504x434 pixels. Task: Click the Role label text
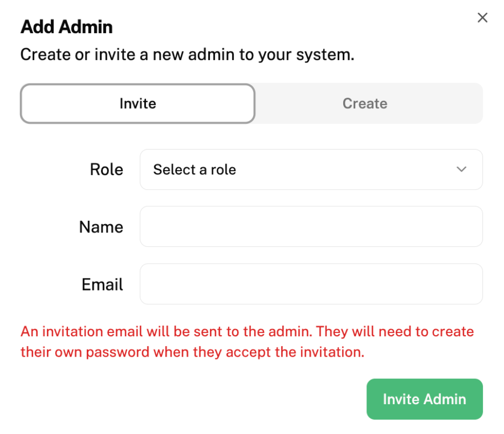click(107, 170)
